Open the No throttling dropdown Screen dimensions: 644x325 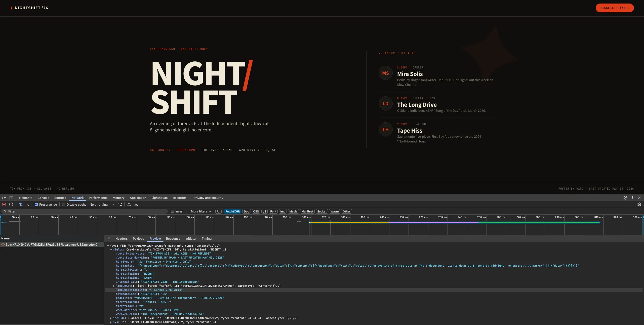[x=102, y=204]
